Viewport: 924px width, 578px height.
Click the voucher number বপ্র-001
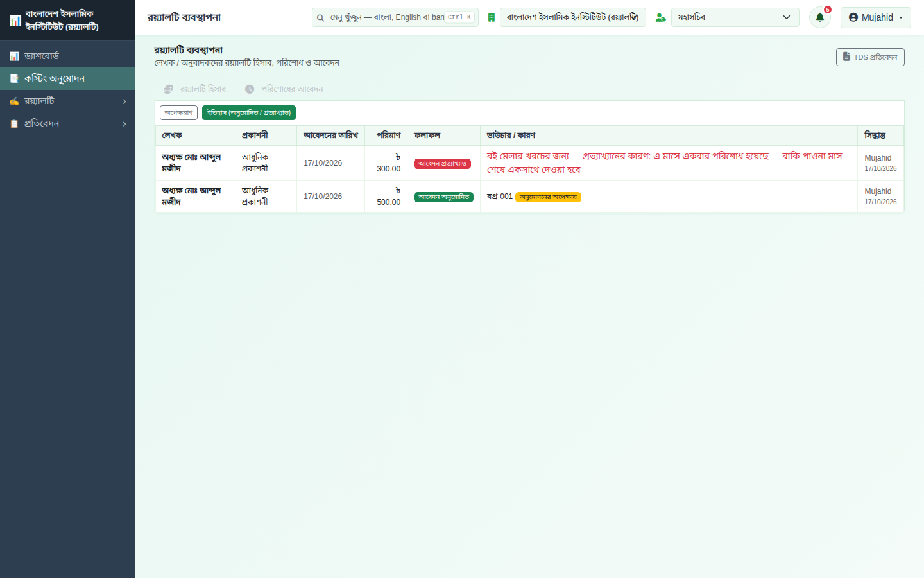pyautogui.click(x=500, y=197)
